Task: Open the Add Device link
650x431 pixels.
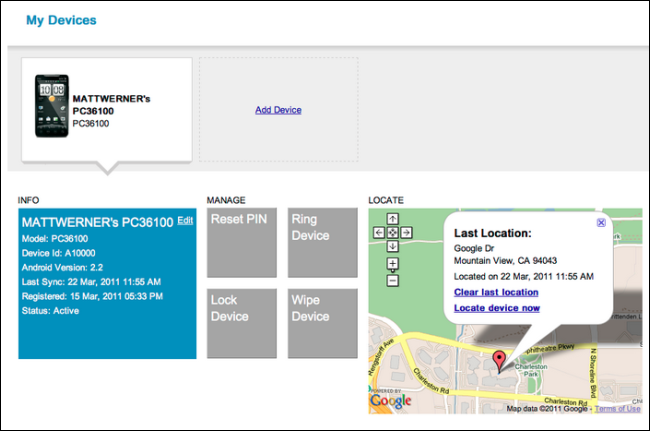Action: click(278, 110)
